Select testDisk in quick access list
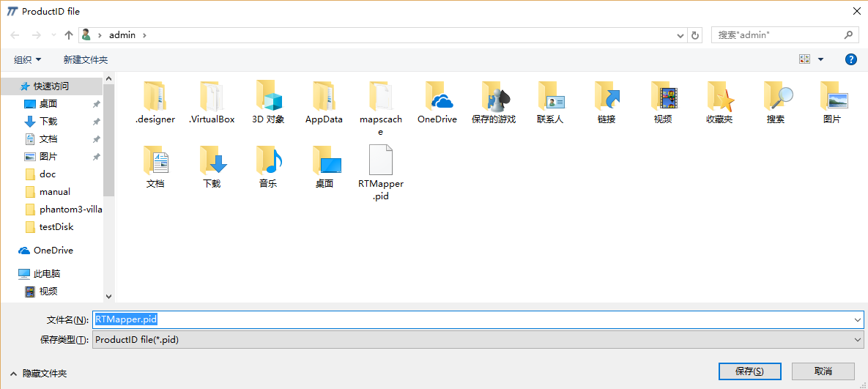This screenshot has width=868, height=389. pos(56,226)
